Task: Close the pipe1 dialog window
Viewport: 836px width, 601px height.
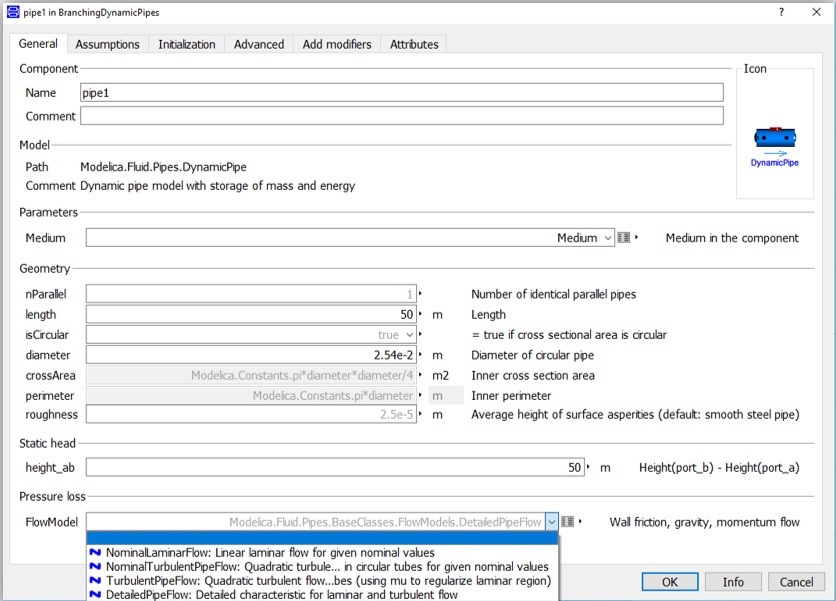Action: pyautogui.click(x=816, y=12)
